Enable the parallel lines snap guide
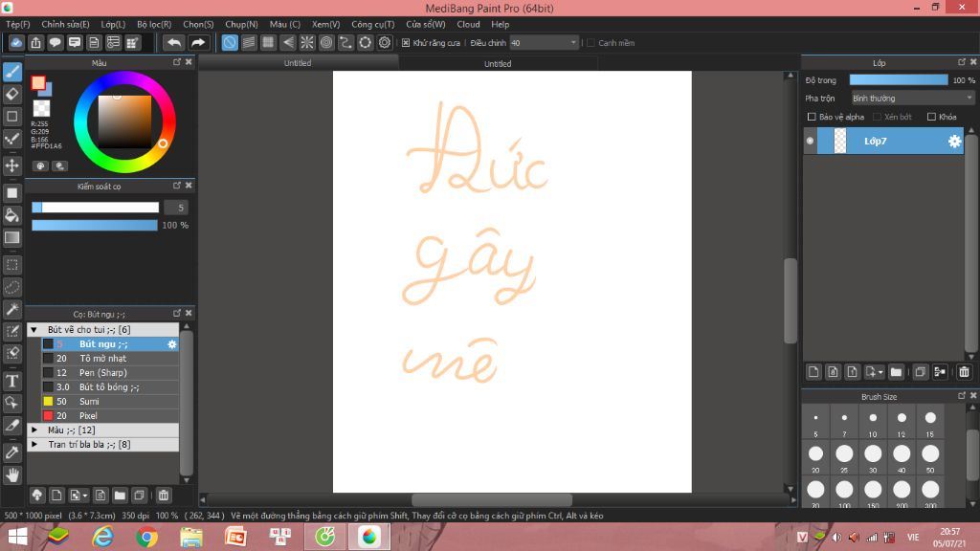This screenshot has width=980, height=551. pos(249,42)
